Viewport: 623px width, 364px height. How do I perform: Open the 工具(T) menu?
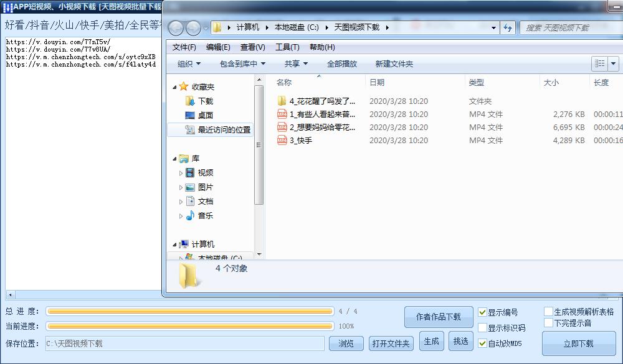click(x=287, y=47)
